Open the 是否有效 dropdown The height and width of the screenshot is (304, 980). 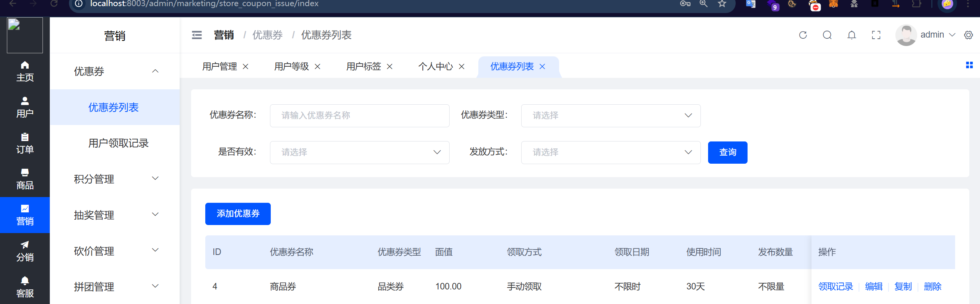tap(360, 153)
